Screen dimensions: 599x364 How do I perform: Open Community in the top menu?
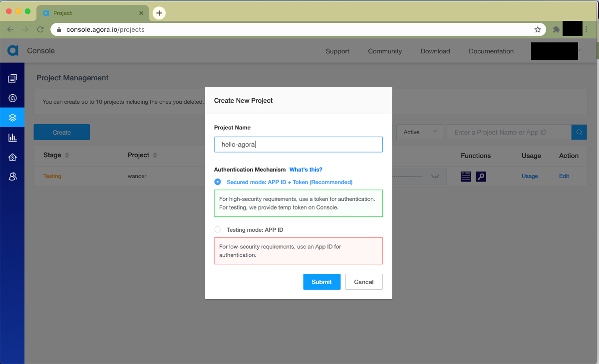point(385,51)
